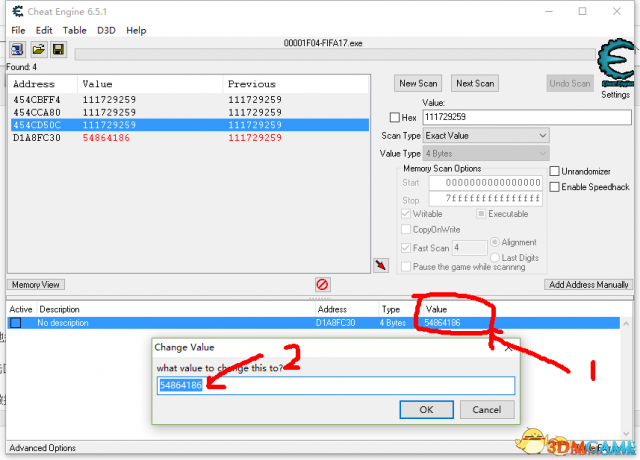Click the Active column header
This screenshot has height=460, width=640.
21,309
